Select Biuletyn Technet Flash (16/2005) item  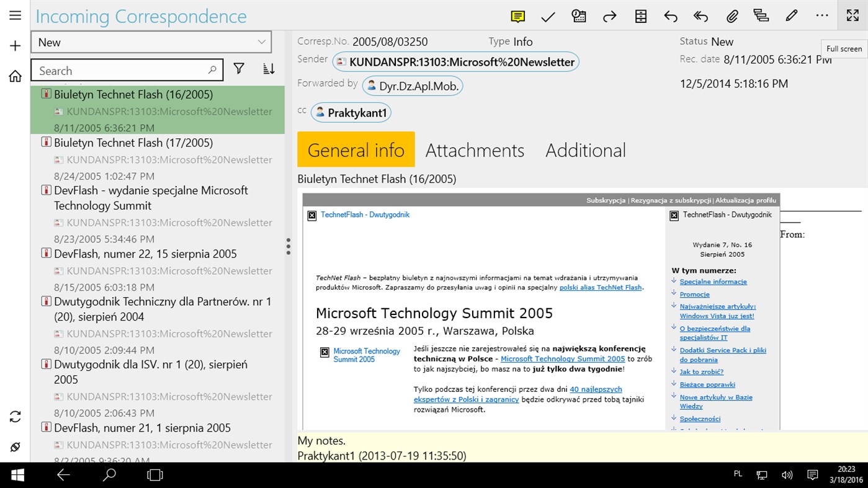(158, 110)
